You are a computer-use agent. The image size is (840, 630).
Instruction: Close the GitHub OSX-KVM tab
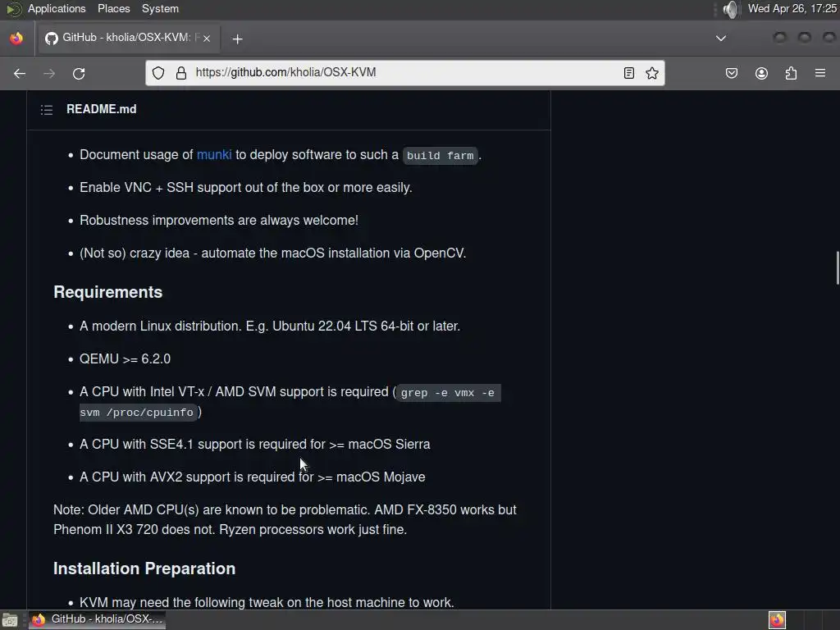pos(206,38)
